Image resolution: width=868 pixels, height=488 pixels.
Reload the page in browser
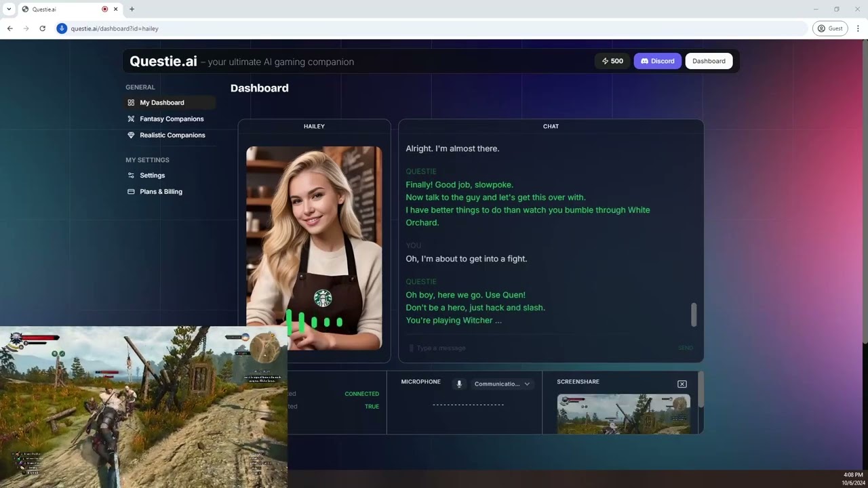[x=42, y=28]
